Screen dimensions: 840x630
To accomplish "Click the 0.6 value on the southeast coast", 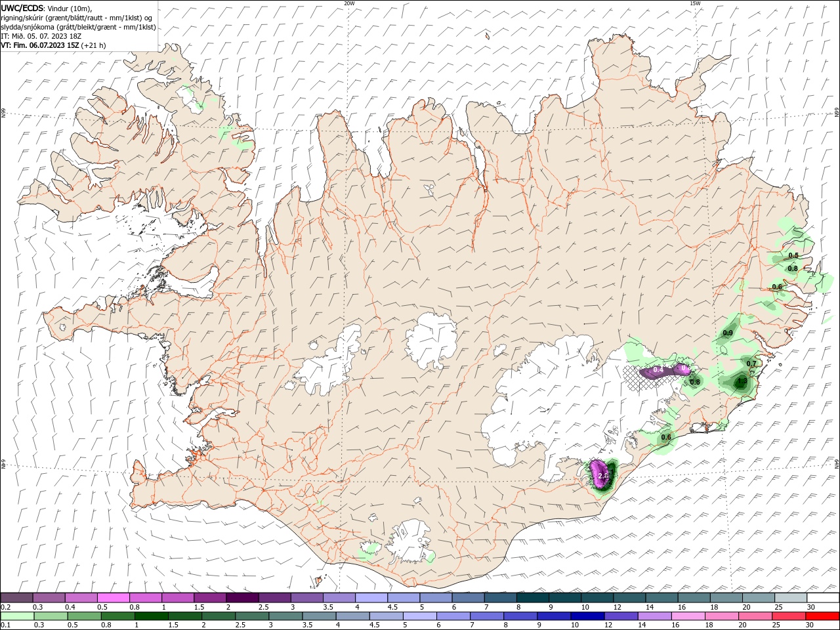I will click(x=666, y=438).
